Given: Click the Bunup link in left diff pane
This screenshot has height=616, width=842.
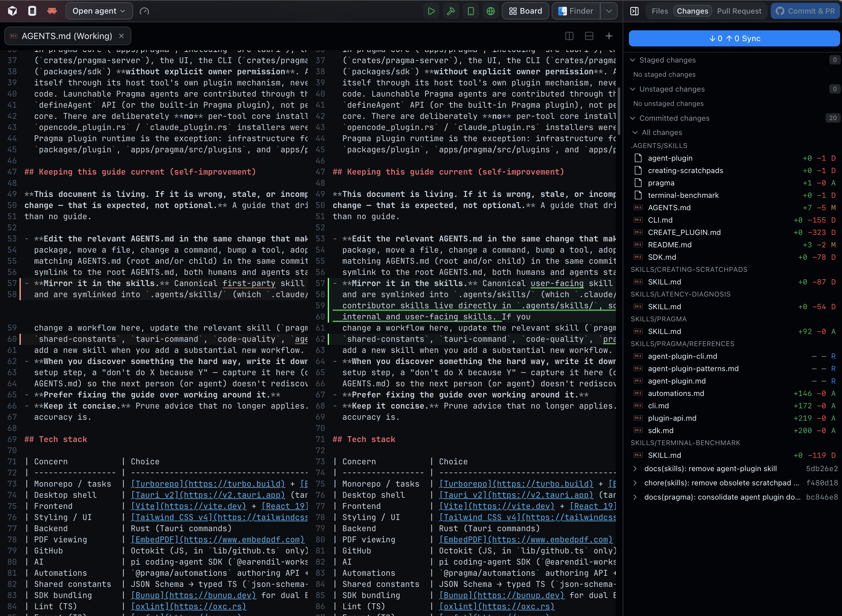Looking at the screenshot, I should pos(194,595).
